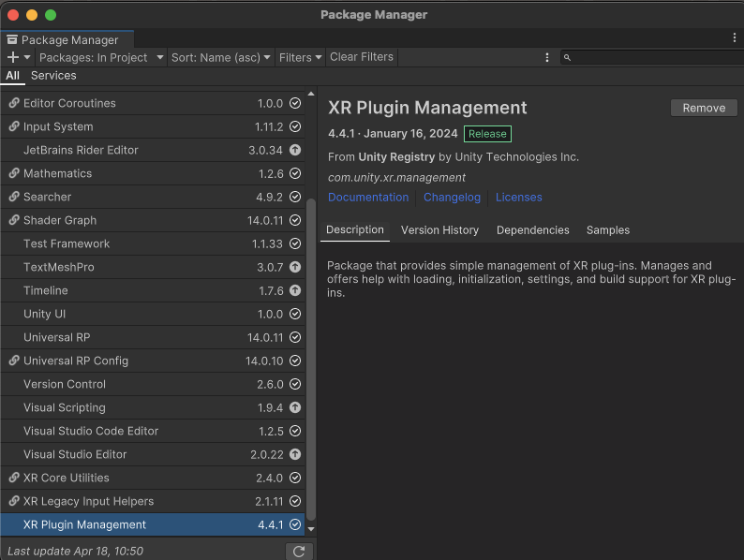This screenshot has width=744, height=560.
Task: Select the Visual Scripting package
Action: tap(153, 407)
